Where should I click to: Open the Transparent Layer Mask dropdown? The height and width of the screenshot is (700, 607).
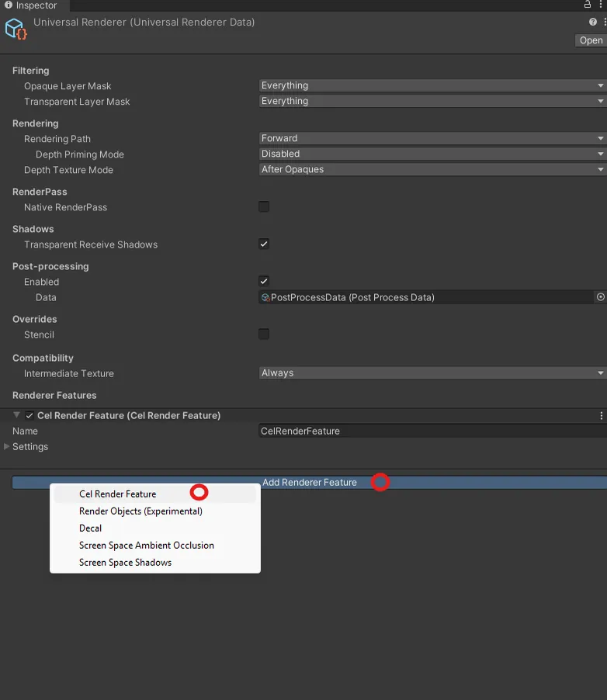(x=432, y=101)
